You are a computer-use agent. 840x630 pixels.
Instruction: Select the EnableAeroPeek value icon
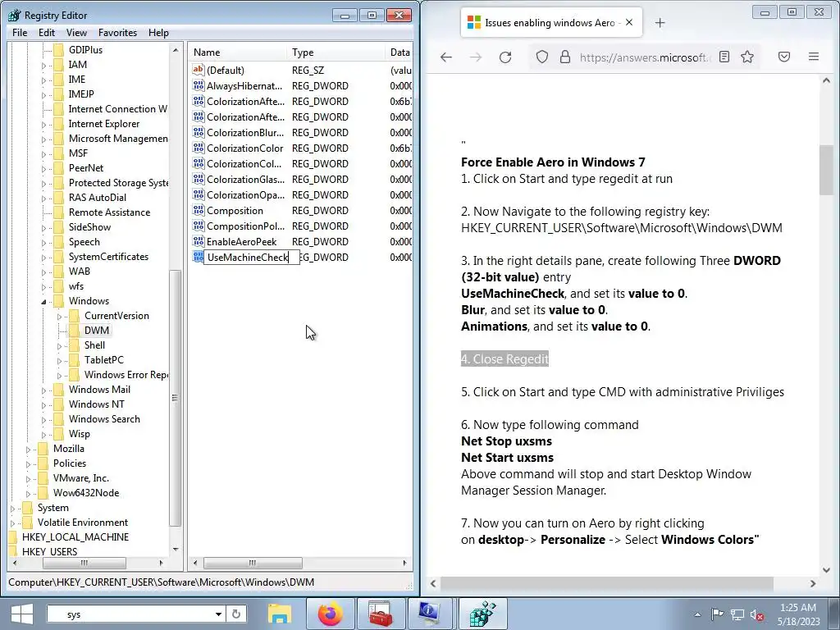tap(199, 240)
